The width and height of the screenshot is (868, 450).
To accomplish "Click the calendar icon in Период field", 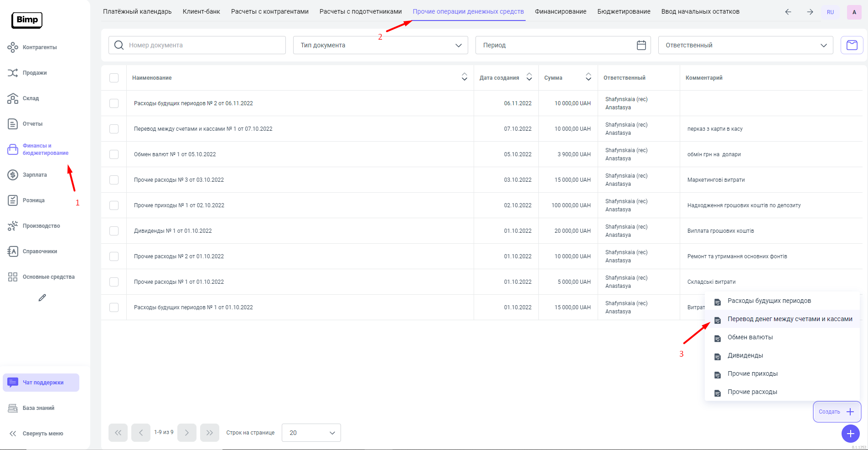I will tap(641, 45).
